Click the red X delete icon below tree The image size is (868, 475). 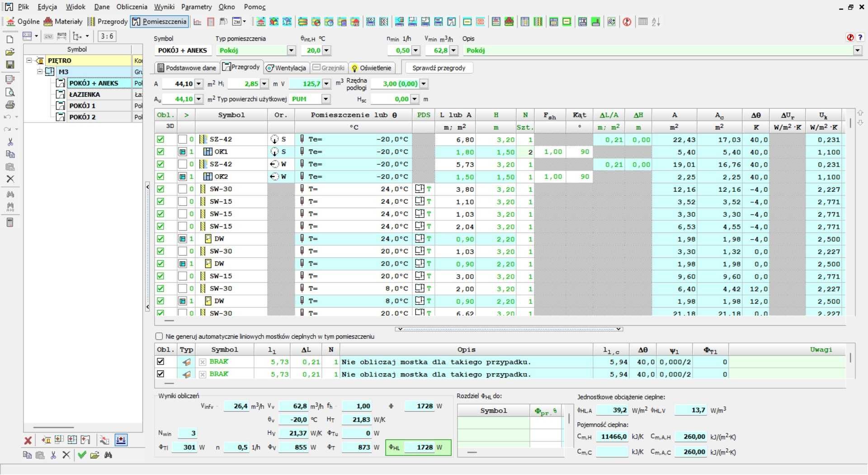[x=28, y=440]
